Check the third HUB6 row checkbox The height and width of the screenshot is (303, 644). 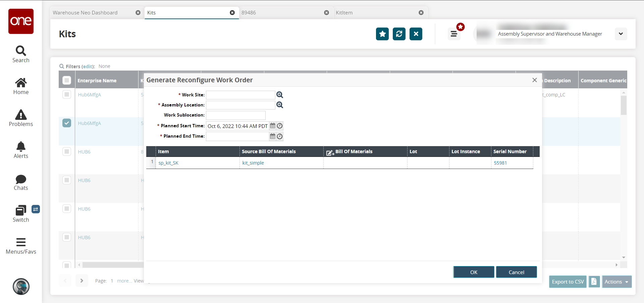67,209
